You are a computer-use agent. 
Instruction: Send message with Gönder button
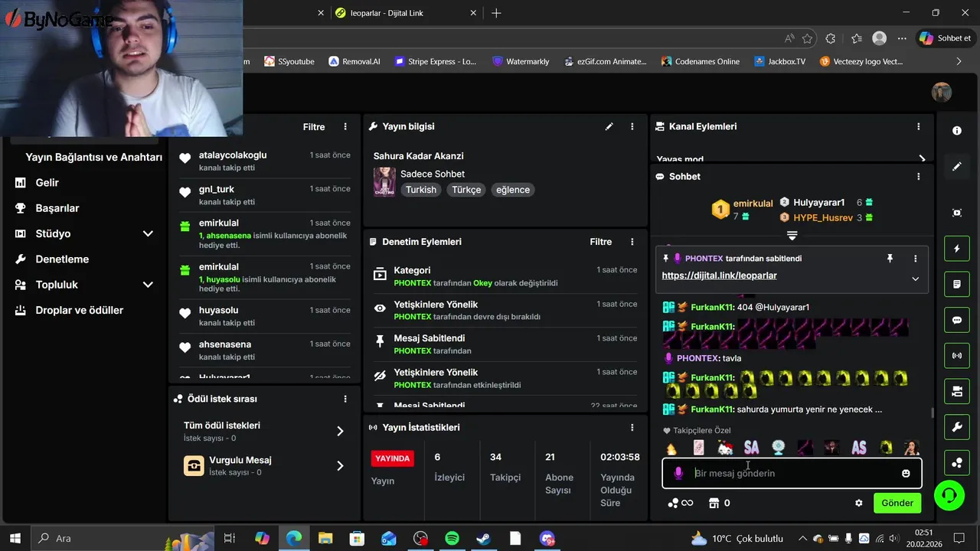click(897, 503)
